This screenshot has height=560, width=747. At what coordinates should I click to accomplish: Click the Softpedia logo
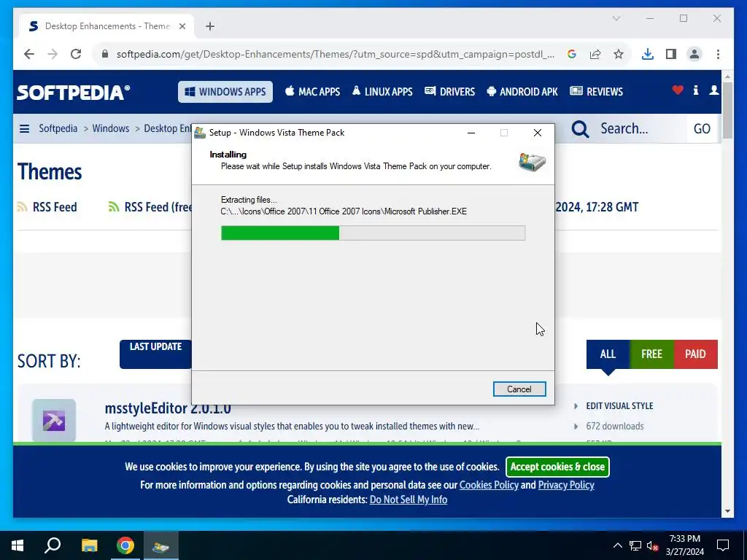tap(74, 92)
